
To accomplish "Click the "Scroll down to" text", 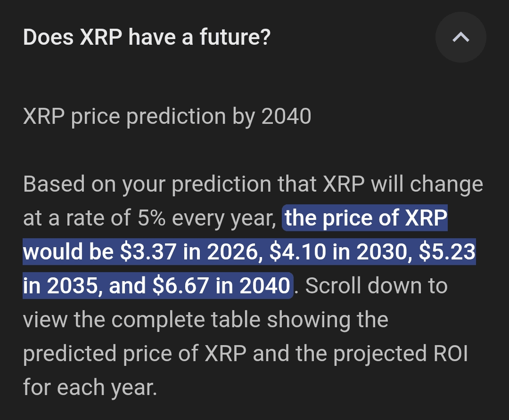I will pos(376,286).
